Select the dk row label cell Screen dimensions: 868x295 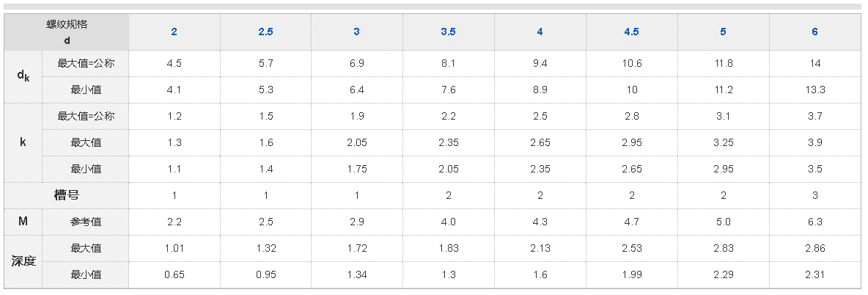[23, 76]
